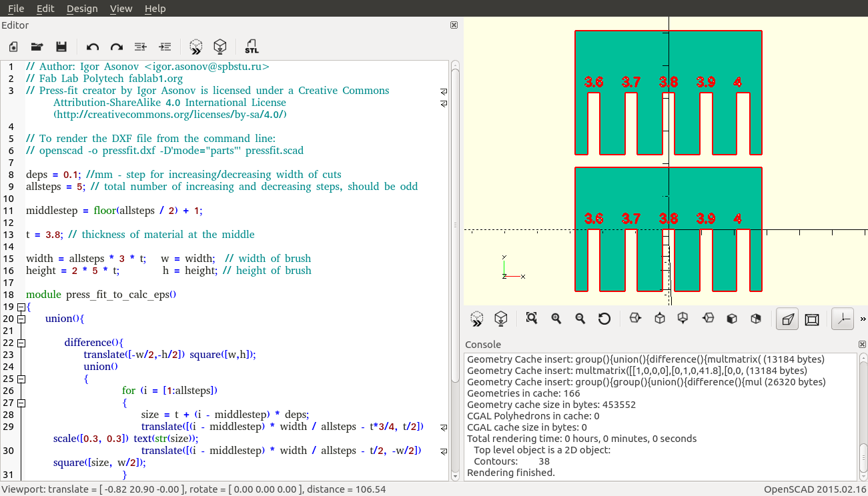Image resolution: width=868 pixels, height=496 pixels.
Task: Indent the selected code
Action: coord(165,47)
